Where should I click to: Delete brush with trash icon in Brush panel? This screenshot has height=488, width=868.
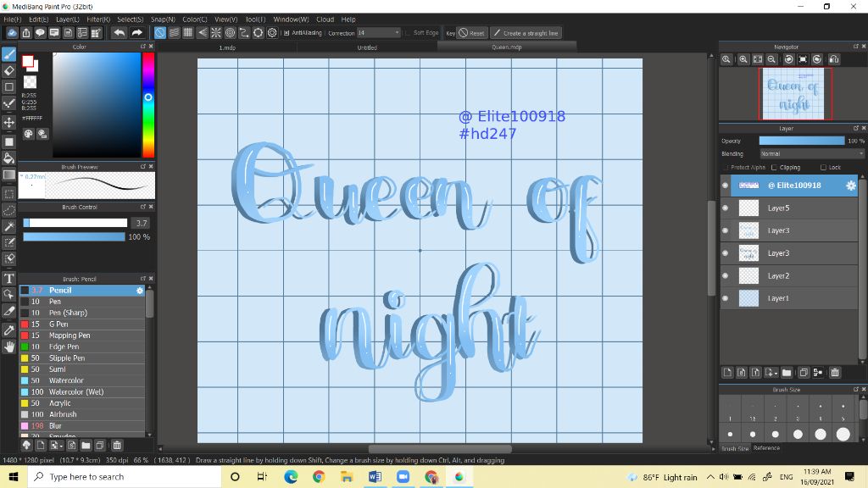[117, 446]
